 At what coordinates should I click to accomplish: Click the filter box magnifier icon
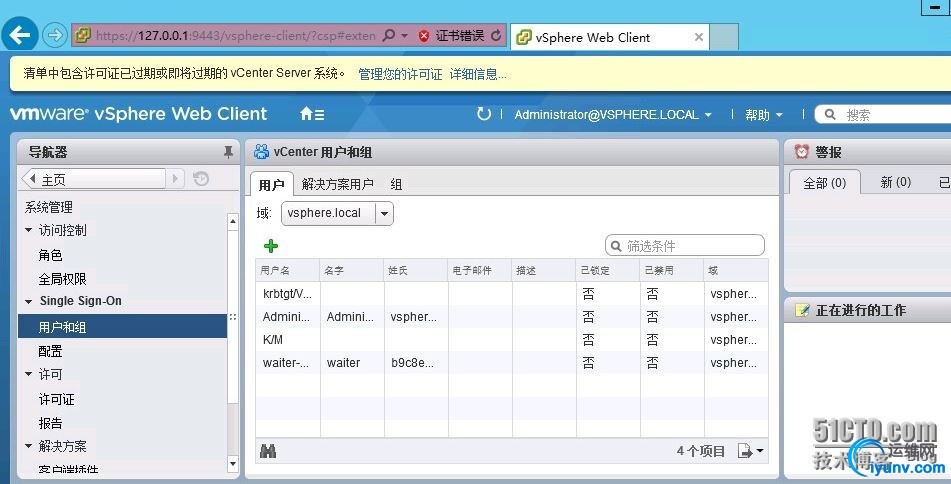616,246
